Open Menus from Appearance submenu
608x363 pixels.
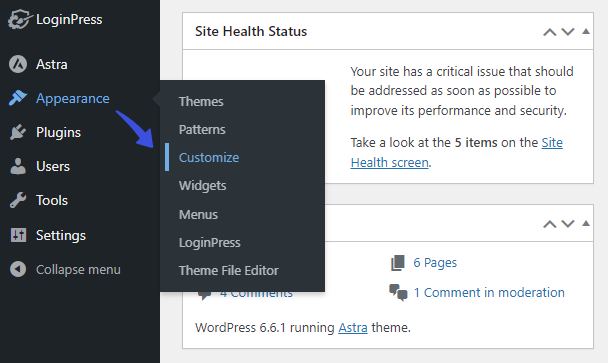pyautogui.click(x=198, y=214)
